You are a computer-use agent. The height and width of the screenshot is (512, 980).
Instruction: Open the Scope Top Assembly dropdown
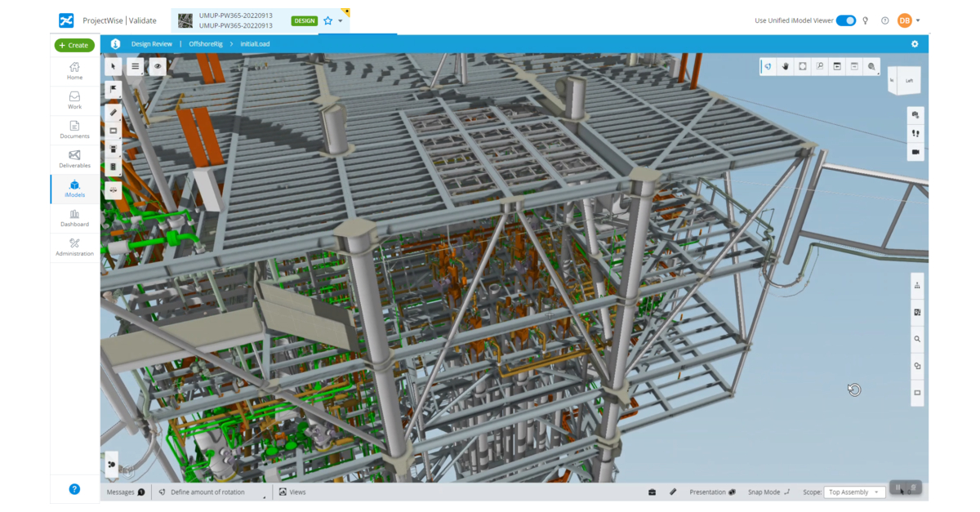(853, 492)
